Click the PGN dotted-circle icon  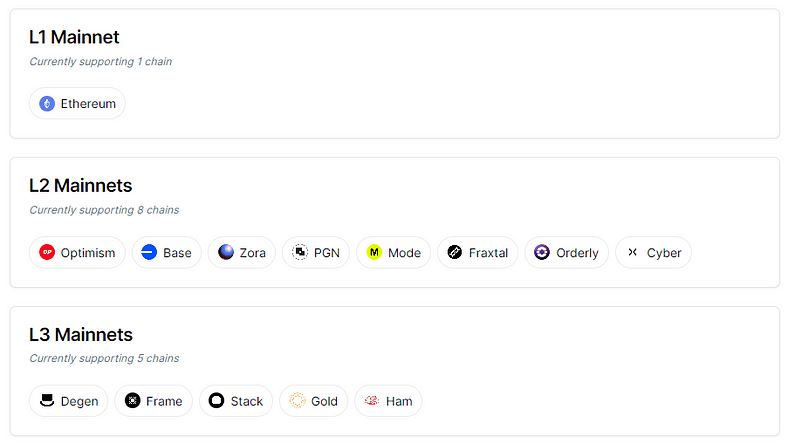coord(300,252)
